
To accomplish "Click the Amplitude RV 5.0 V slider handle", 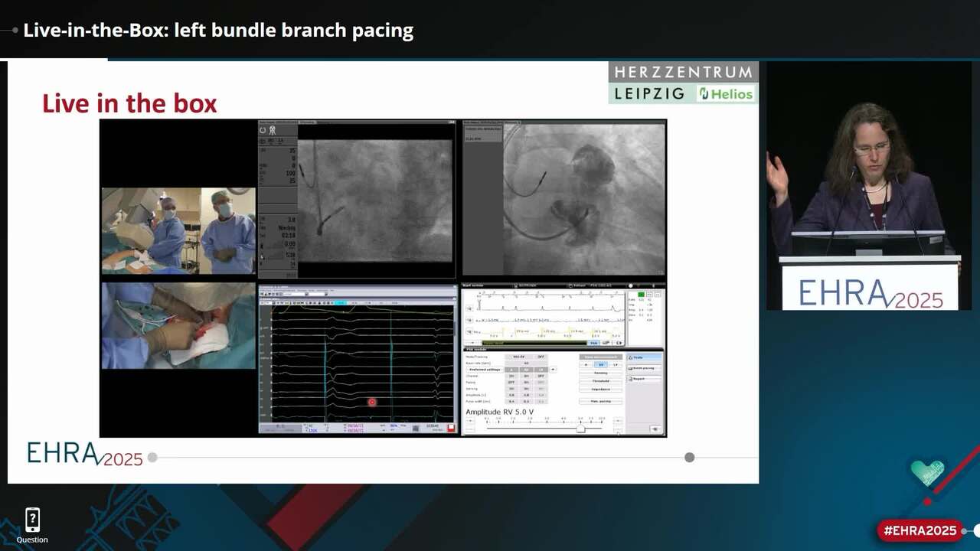I will coord(580,429).
